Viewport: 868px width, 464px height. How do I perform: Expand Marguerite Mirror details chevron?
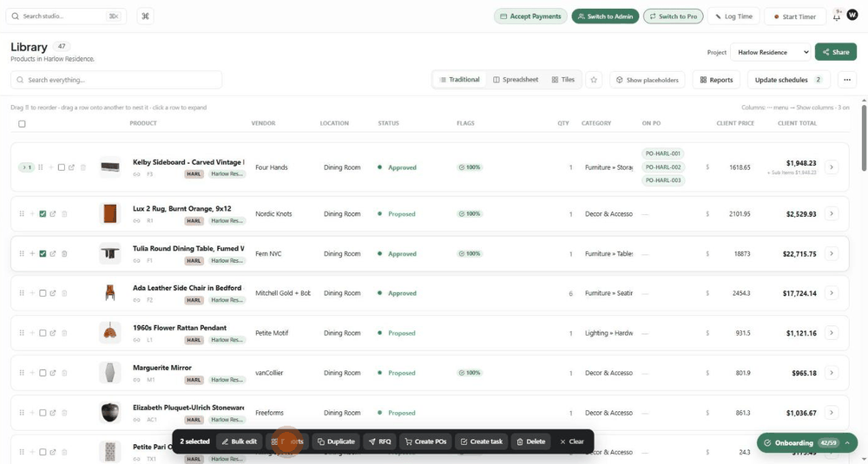[832, 372]
